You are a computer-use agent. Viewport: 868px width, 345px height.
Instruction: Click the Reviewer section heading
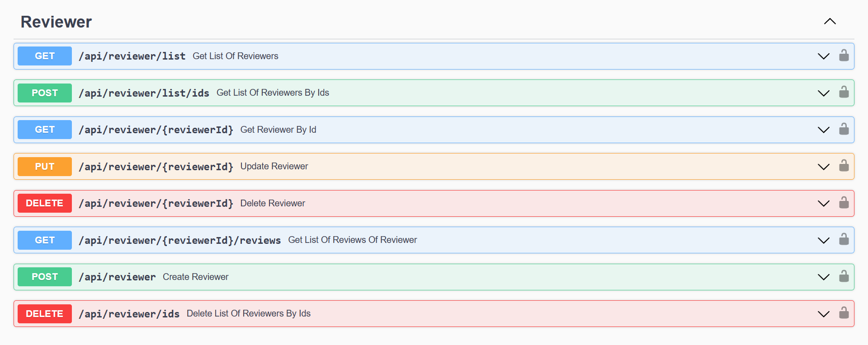click(x=56, y=22)
